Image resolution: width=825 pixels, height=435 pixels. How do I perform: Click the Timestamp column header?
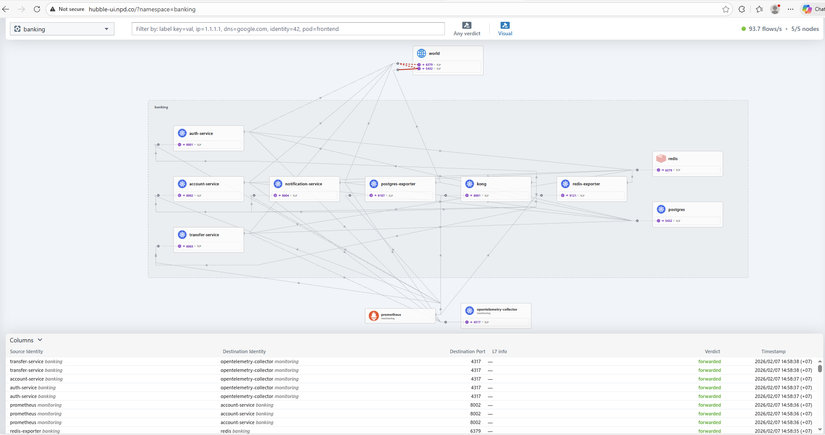pyautogui.click(x=773, y=352)
